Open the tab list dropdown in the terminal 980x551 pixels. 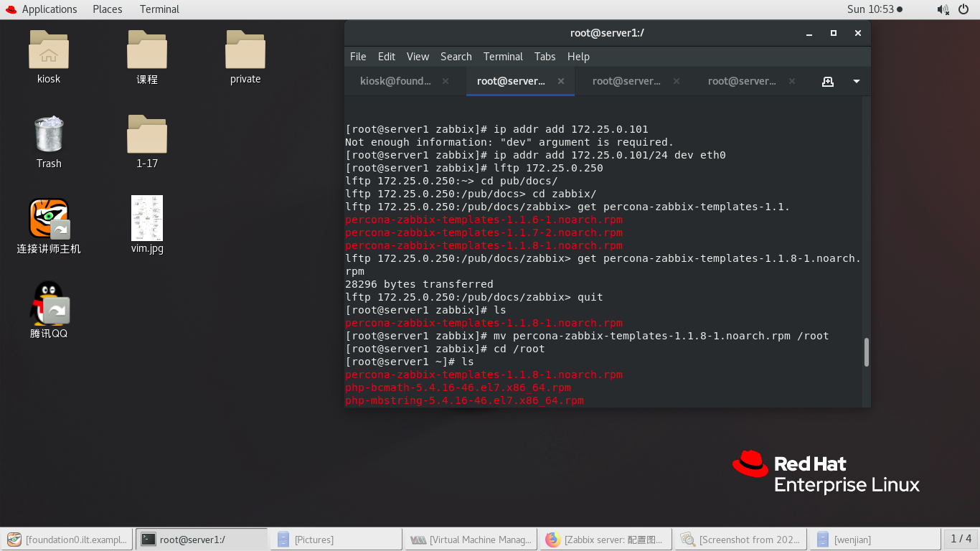point(855,81)
